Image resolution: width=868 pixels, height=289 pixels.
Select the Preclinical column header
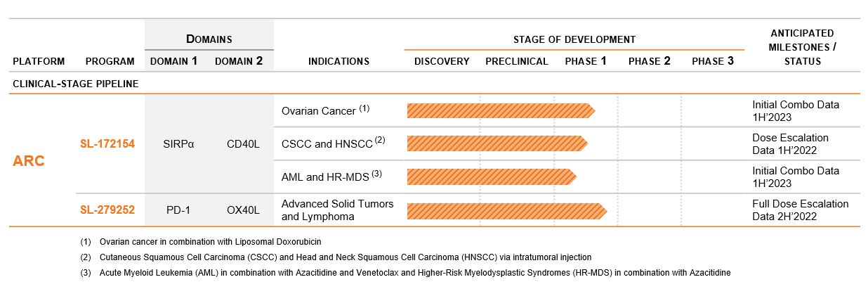point(516,61)
